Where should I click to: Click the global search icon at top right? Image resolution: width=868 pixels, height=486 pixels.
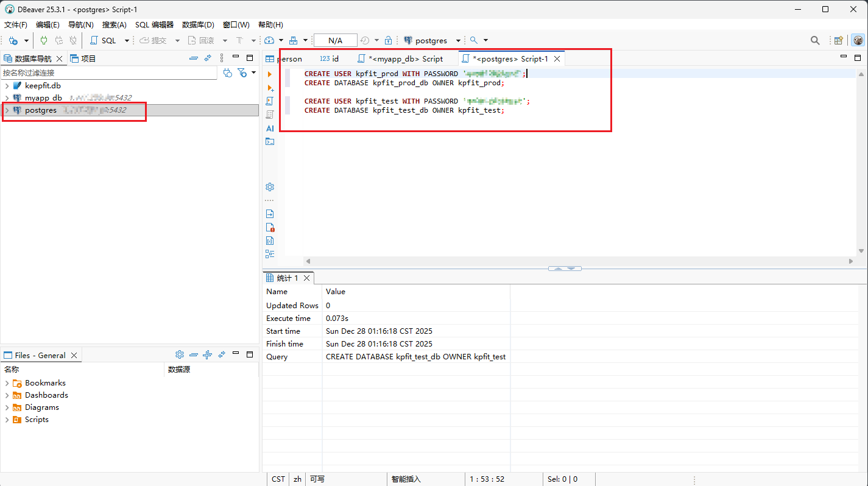point(815,40)
